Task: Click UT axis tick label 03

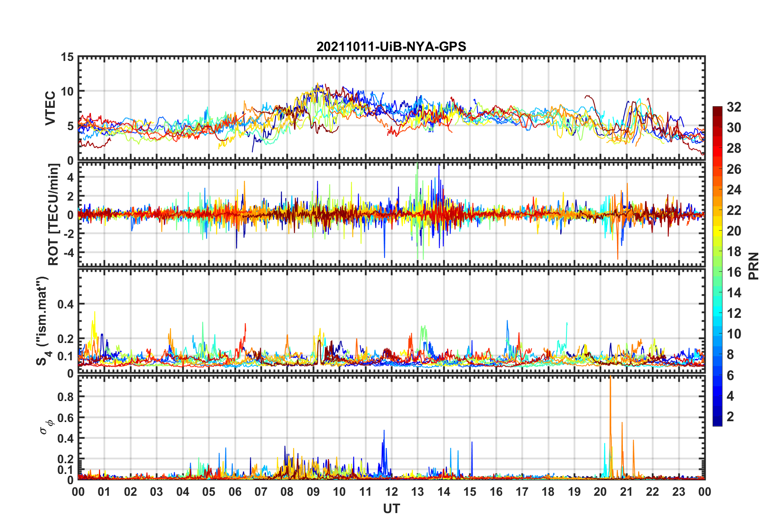Action: pyautogui.click(x=156, y=492)
